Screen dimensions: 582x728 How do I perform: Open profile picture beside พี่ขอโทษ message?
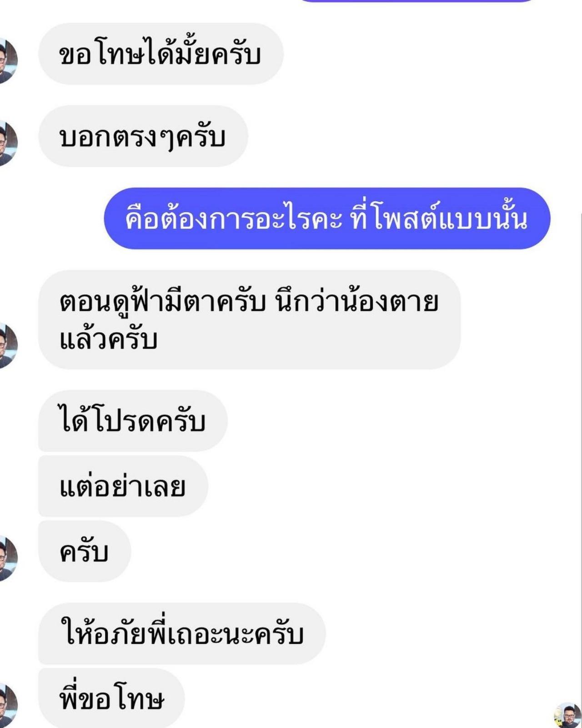8,705
